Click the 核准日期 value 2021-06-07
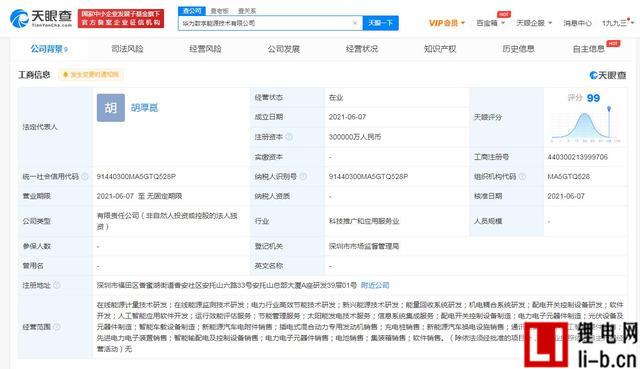 pyautogui.click(x=566, y=196)
